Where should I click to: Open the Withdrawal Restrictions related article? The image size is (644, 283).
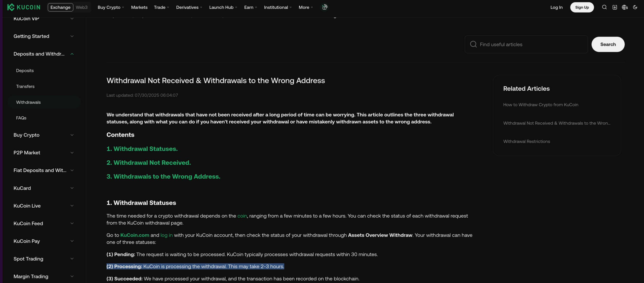coord(527,141)
